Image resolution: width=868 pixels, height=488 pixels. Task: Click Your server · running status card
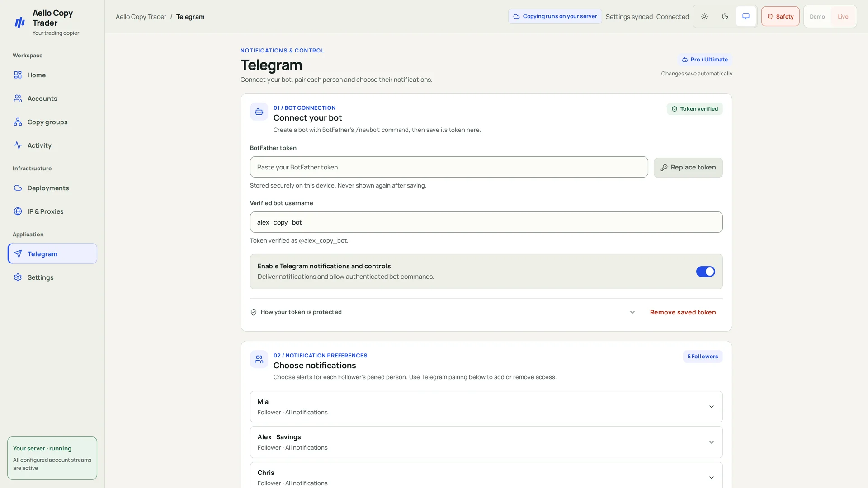[52, 458]
